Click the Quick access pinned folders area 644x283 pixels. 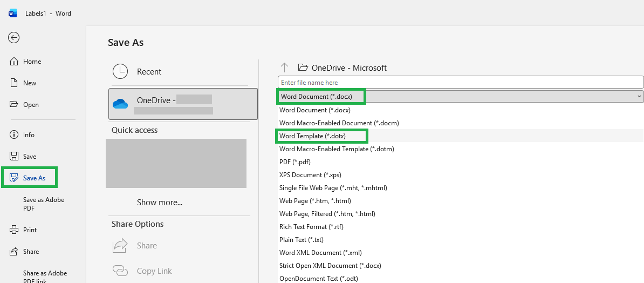tap(176, 163)
